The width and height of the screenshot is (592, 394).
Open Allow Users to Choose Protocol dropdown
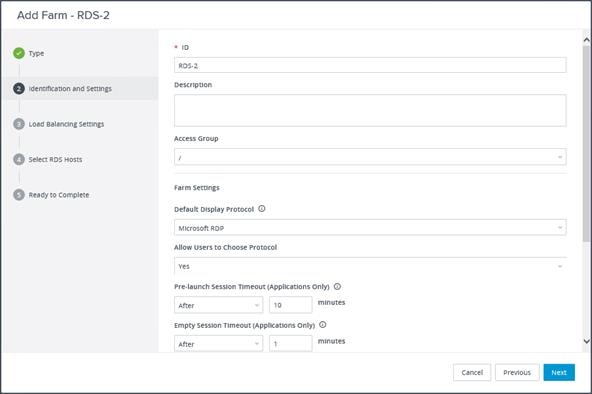pyautogui.click(x=370, y=266)
